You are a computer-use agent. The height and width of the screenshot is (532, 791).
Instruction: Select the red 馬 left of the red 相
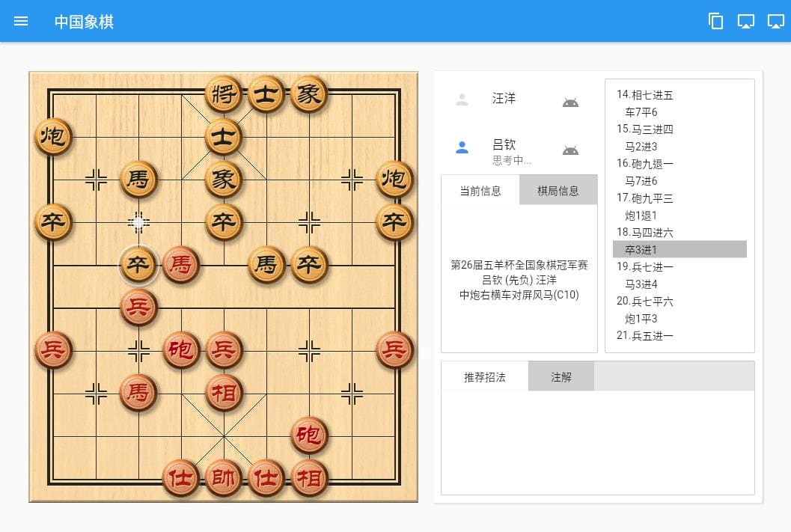(x=138, y=392)
